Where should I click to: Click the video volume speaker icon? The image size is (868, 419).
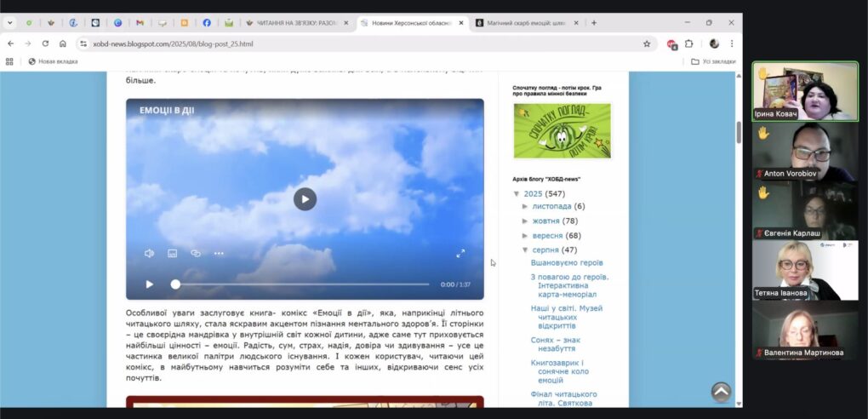coord(149,253)
